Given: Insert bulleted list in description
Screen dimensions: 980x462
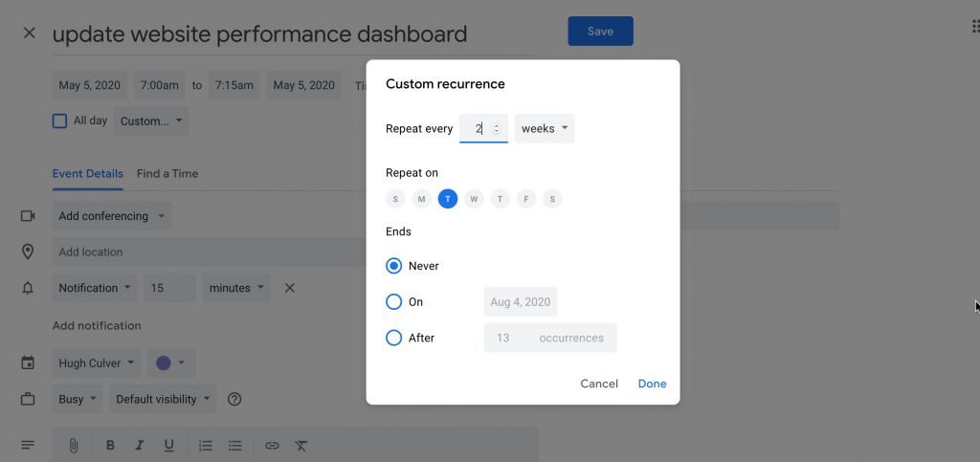Looking at the screenshot, I should pos(235,446).
